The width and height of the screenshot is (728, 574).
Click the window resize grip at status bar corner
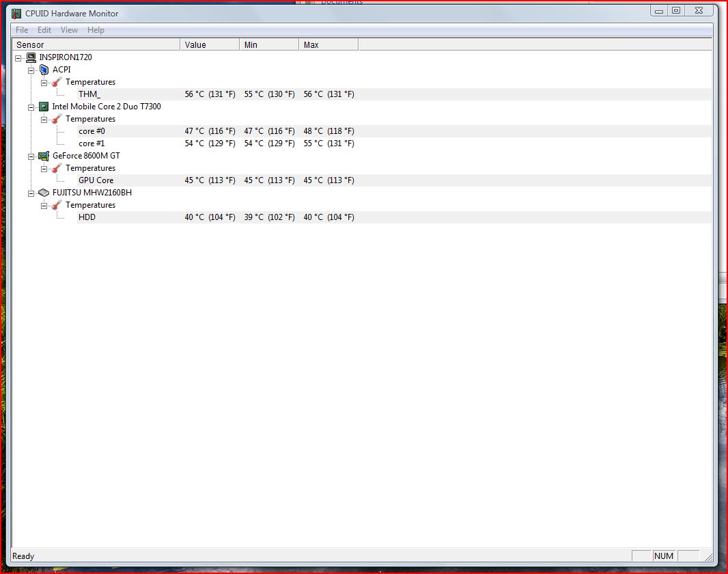708,556
